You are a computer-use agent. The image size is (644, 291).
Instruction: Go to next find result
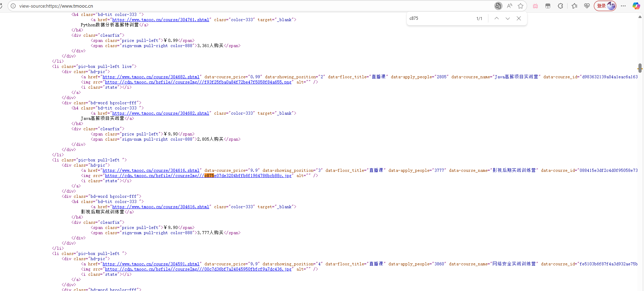click(508, 18)
